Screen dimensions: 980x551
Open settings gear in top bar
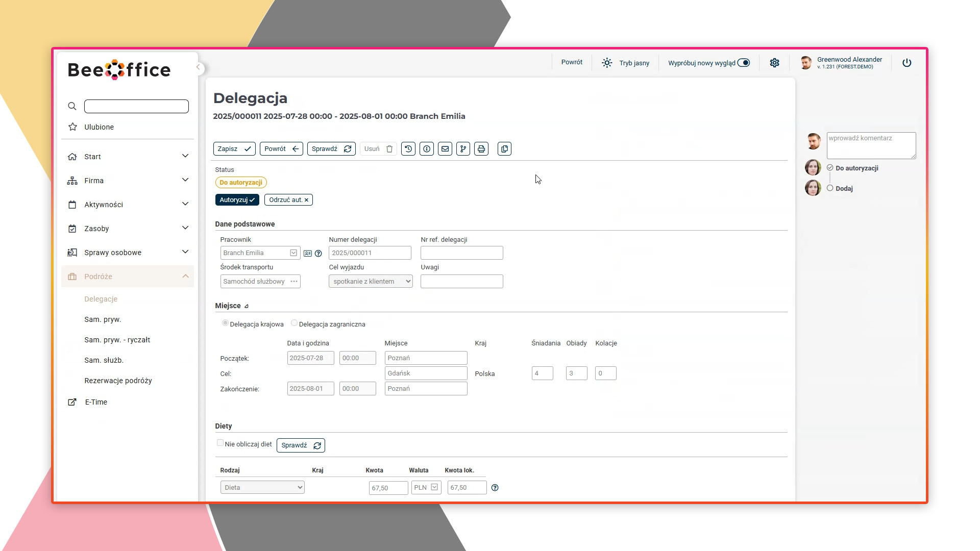pyautogui.click(x=774, y=63)
